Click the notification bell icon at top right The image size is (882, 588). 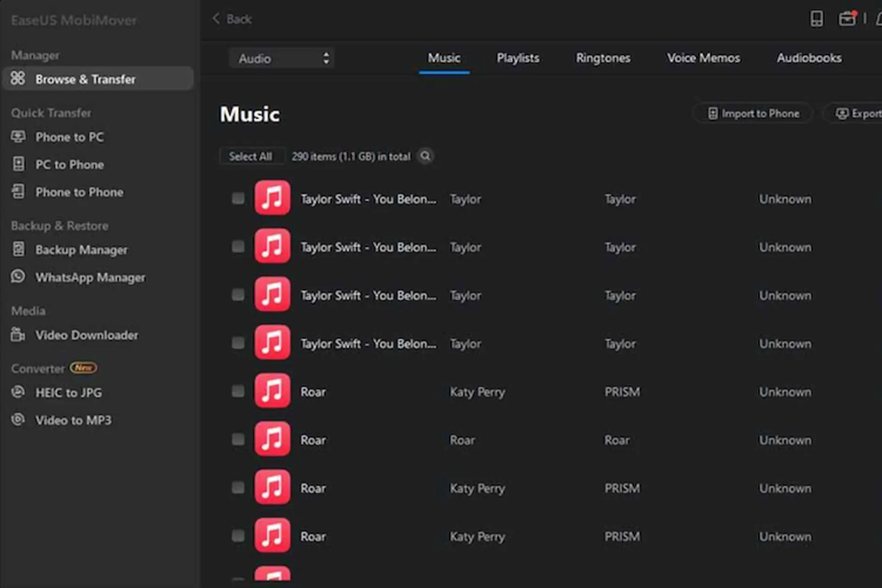(x=878, y=19)
